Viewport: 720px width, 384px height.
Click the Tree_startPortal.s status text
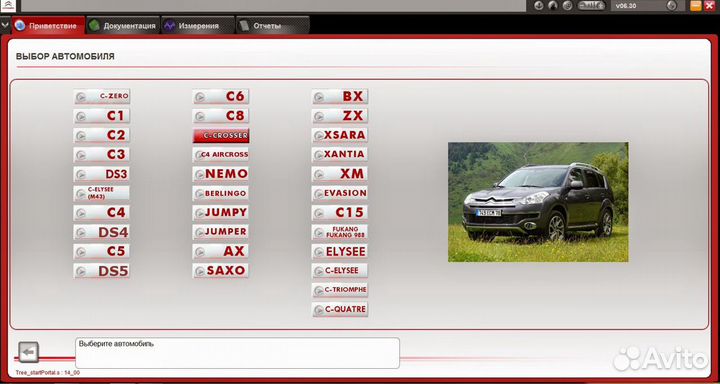(x=48, y=373)
